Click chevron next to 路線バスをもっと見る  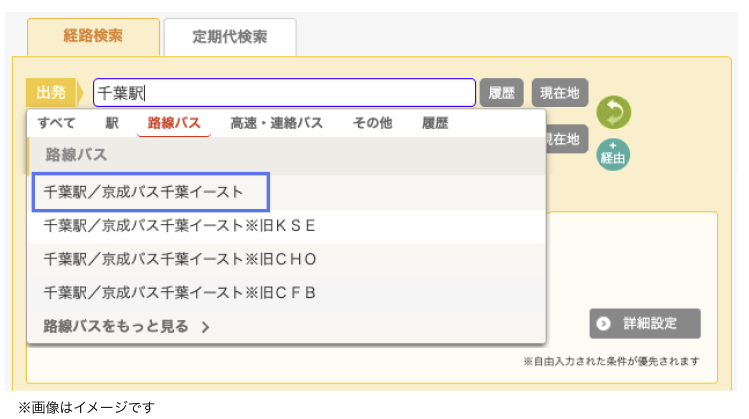(206, 327)
